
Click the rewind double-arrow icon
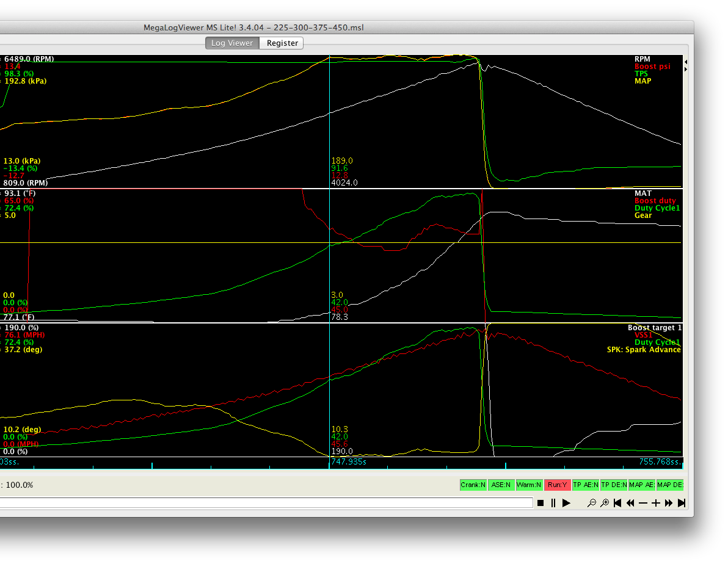tap(630, 503)
